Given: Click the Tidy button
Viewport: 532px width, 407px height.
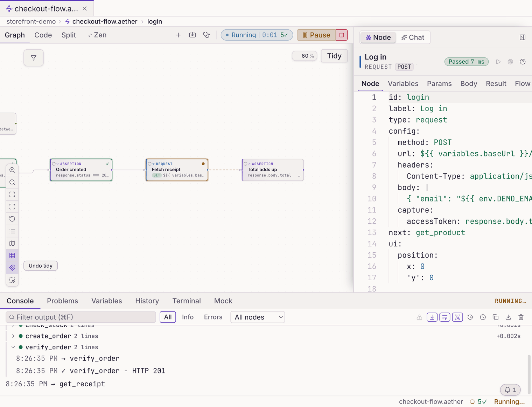Looking at the screenshot, I should click(334, 56).
